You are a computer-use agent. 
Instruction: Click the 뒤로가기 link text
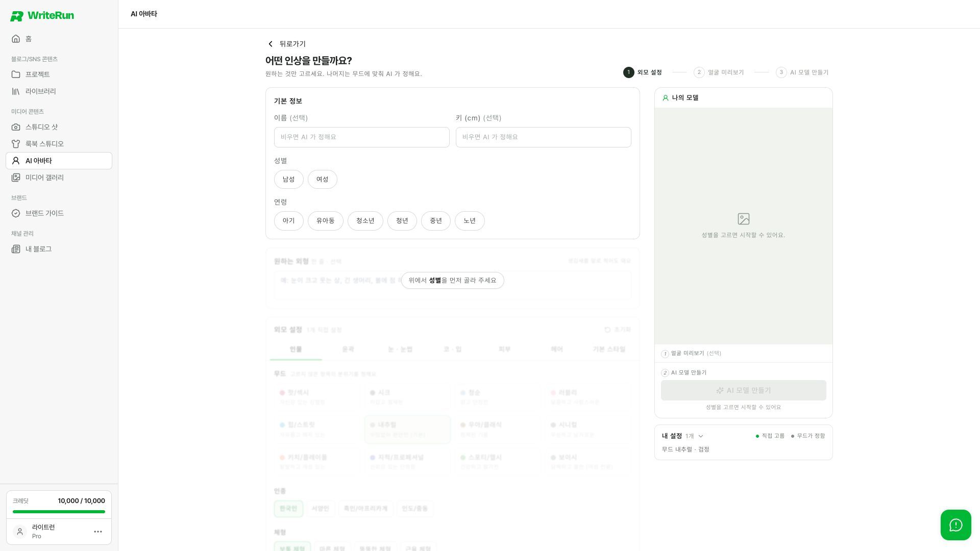[292, 44]
